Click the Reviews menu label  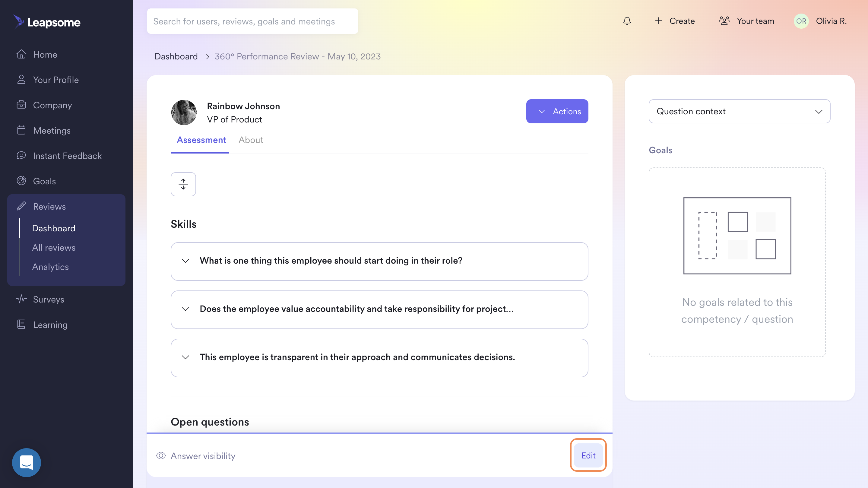pyautogui.click(x=49, y=206)
